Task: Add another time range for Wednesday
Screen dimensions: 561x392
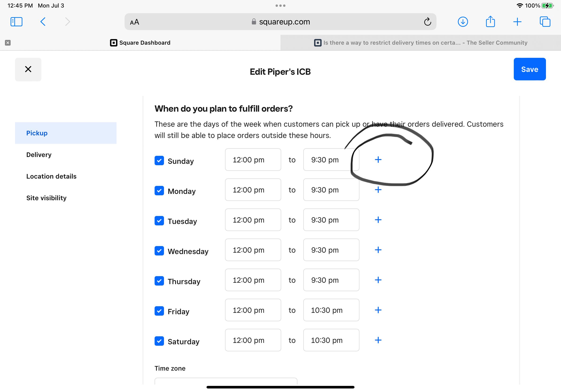Action: [x=378, y=250]
